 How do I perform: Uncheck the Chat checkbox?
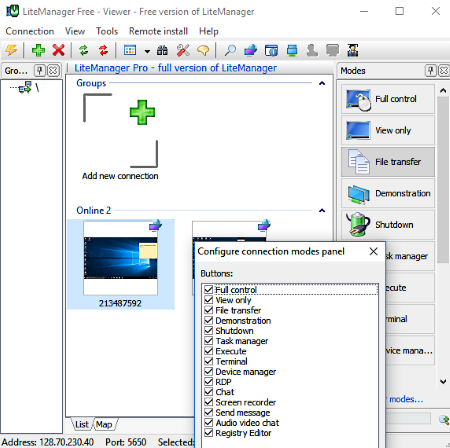coord(209,392)
